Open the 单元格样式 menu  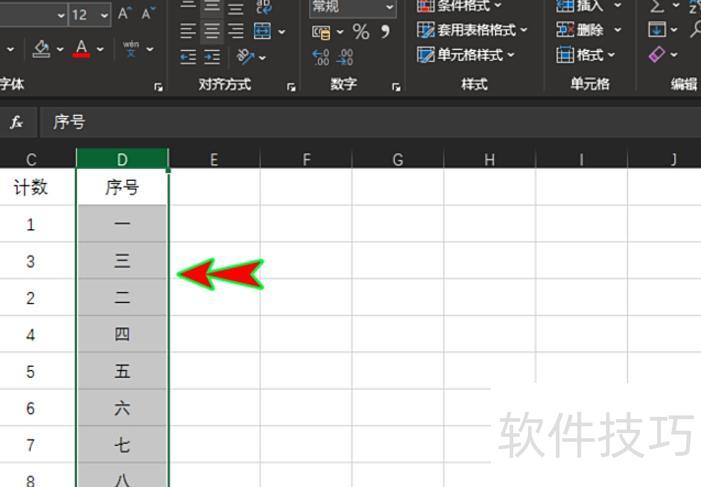(466, 55)
